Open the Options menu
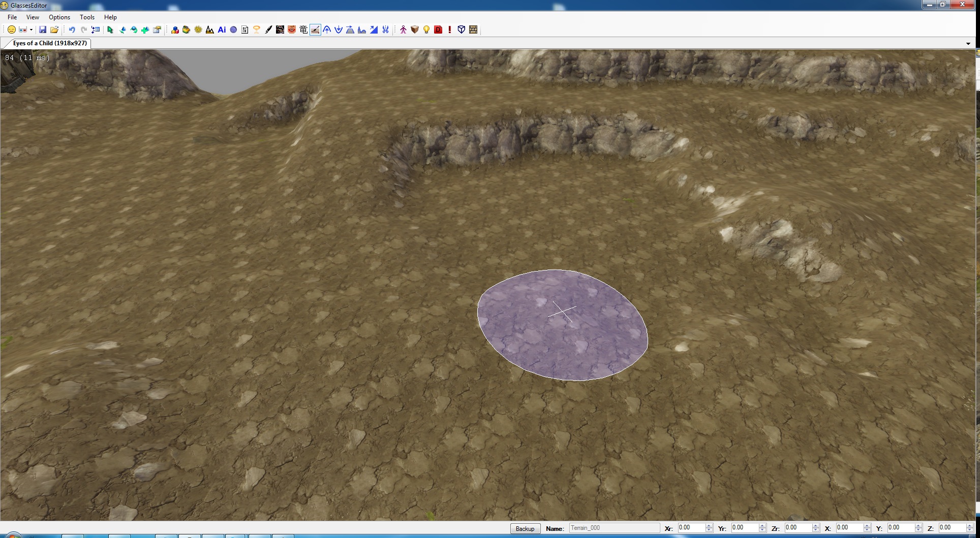980x538 pixels. (59, 17)
